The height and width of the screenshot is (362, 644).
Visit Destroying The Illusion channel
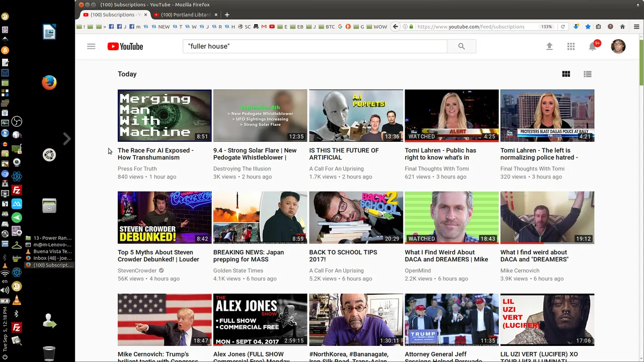(x=242, y=169)
